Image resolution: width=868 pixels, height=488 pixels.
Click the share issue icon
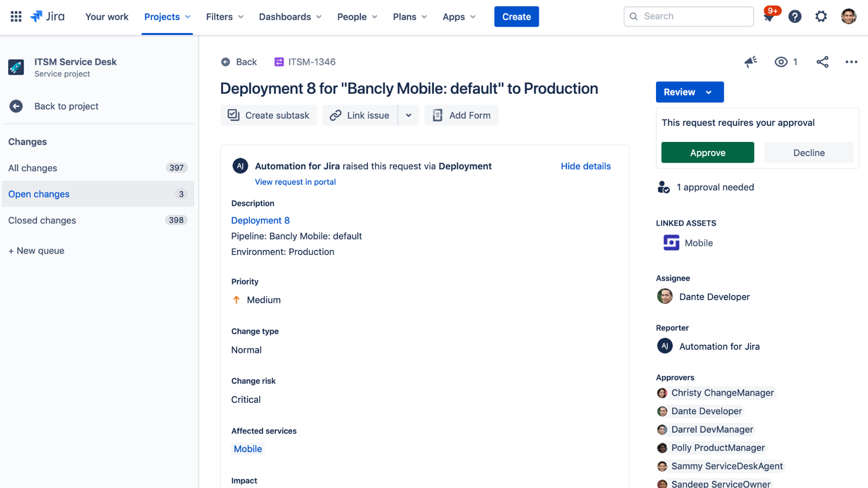[x=822, y=62]
